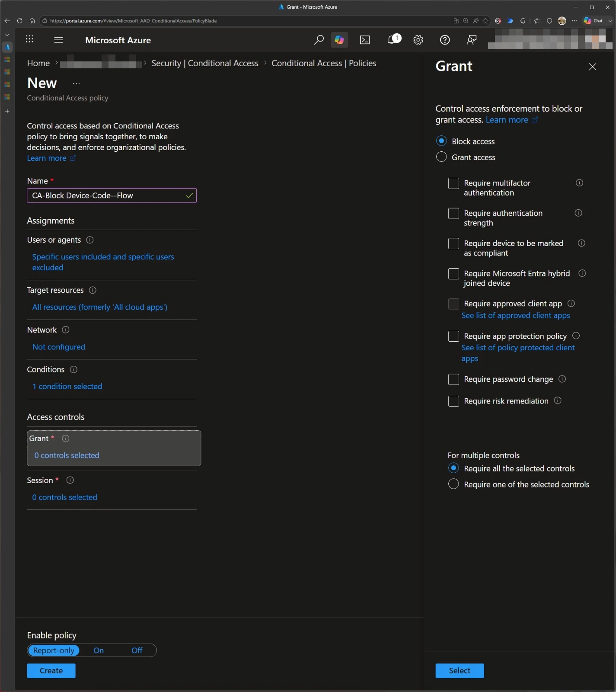Show info for Require risk remediation

tap(558, 401)
